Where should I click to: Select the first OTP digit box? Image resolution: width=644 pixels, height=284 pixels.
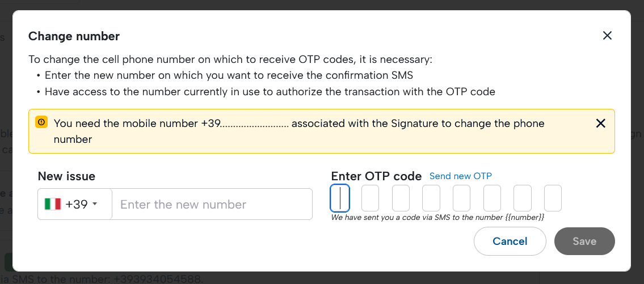pos(340,198)
